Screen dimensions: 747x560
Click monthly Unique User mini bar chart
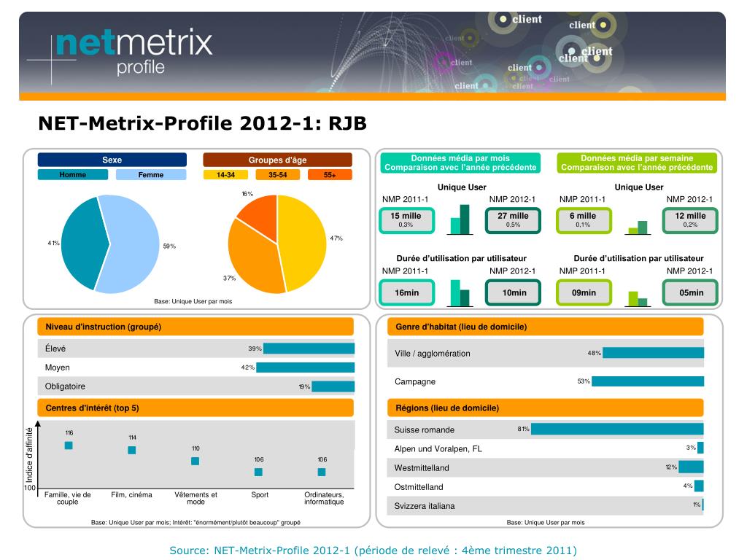(460, 219)
